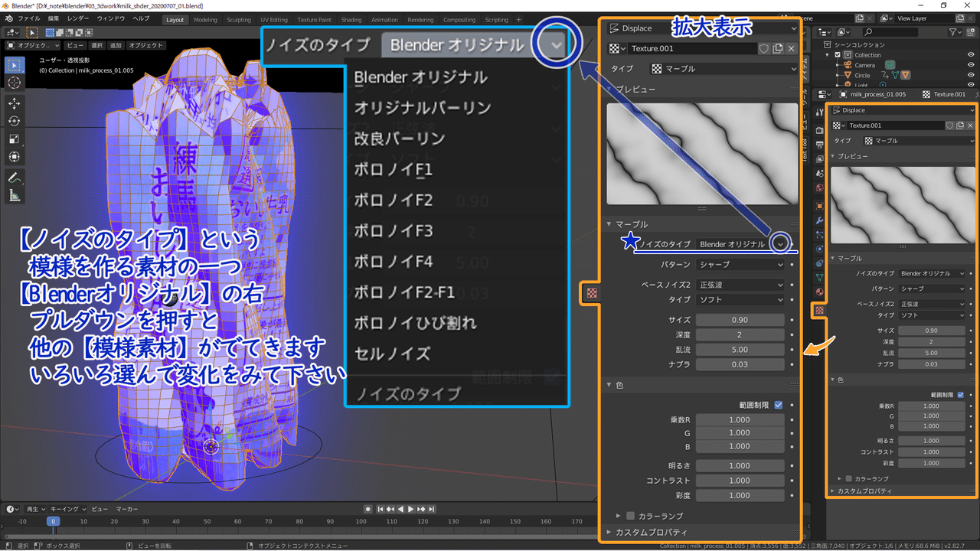Select the Measure ruler tool
Screen dimensions: 980x551
tap(15, 195)
